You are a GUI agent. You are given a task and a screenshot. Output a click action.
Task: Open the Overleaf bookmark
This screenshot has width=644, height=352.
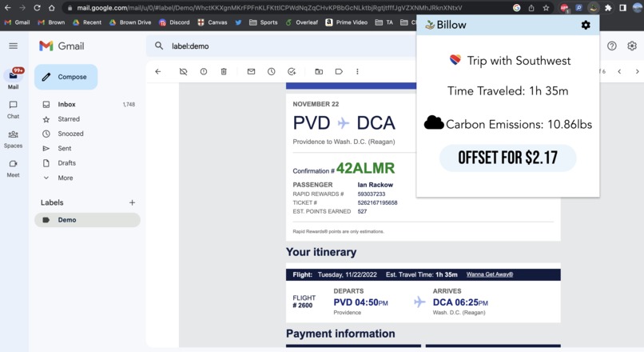click(x=302, y=22)
